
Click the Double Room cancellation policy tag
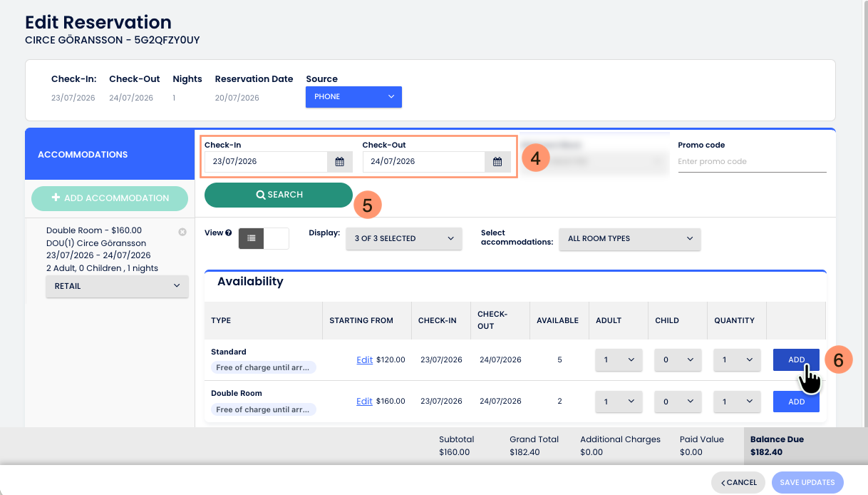point(264,409)
